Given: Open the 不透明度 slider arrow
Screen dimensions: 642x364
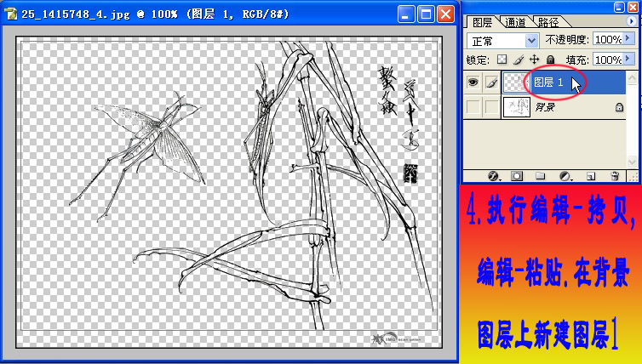Looking at the screenshot, I should pyautogui.click(x=628, y=39).
